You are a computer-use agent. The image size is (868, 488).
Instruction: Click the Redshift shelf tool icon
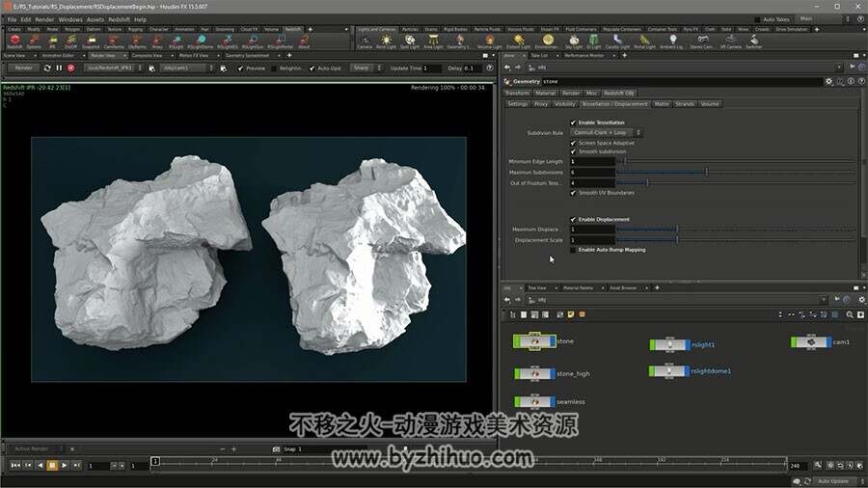tap(14, 40)
